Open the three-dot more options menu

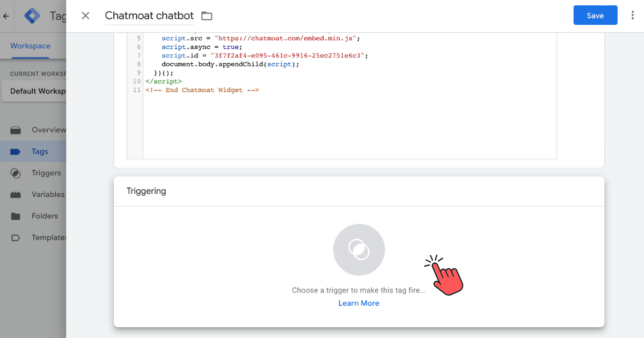633,16
